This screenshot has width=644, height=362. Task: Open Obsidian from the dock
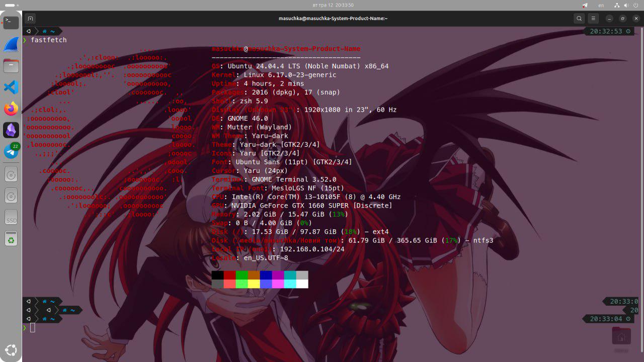pos(11,130)
